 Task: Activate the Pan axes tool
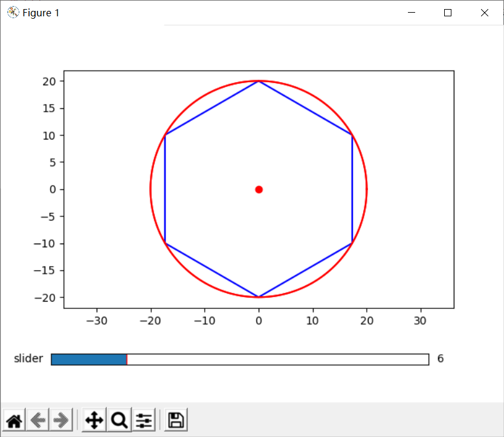[x=94, y=420]
